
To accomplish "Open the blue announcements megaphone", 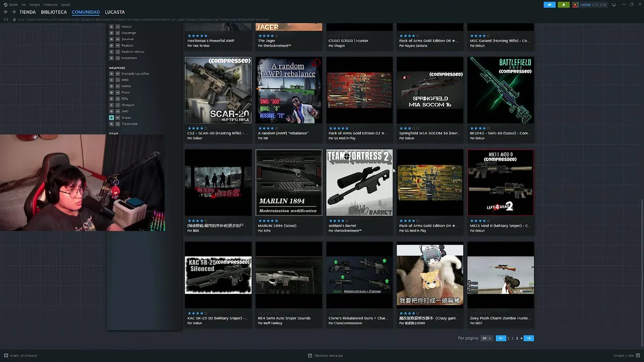I will click(x=549, y=5).
